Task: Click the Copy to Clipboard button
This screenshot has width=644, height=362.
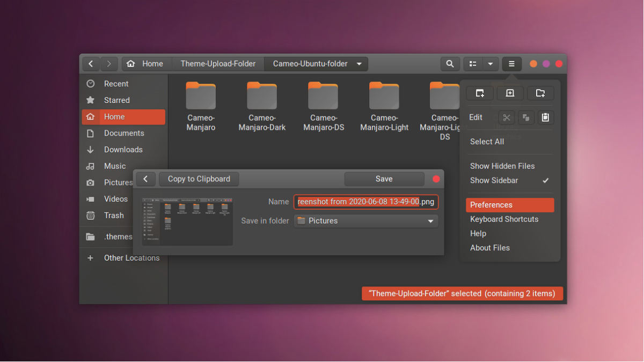Action: 199,179
